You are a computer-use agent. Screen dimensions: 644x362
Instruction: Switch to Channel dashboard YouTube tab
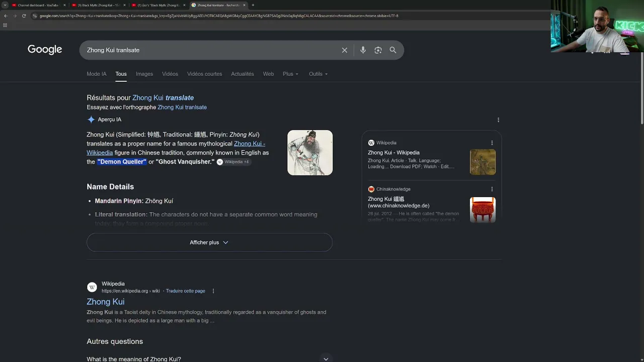tap(38, 5)
